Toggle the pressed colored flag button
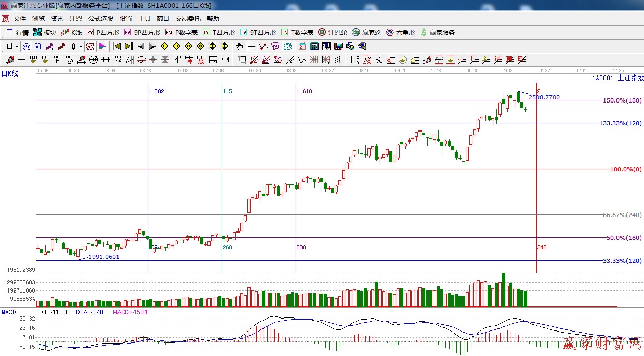Viewport: 644px width, 356px height. point(102,46)
